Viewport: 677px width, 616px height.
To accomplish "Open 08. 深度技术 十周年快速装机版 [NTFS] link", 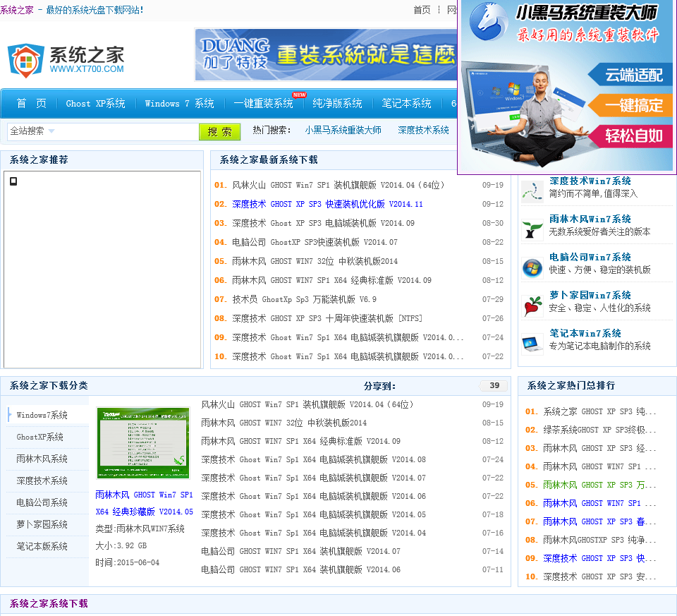I will (327, 318).
